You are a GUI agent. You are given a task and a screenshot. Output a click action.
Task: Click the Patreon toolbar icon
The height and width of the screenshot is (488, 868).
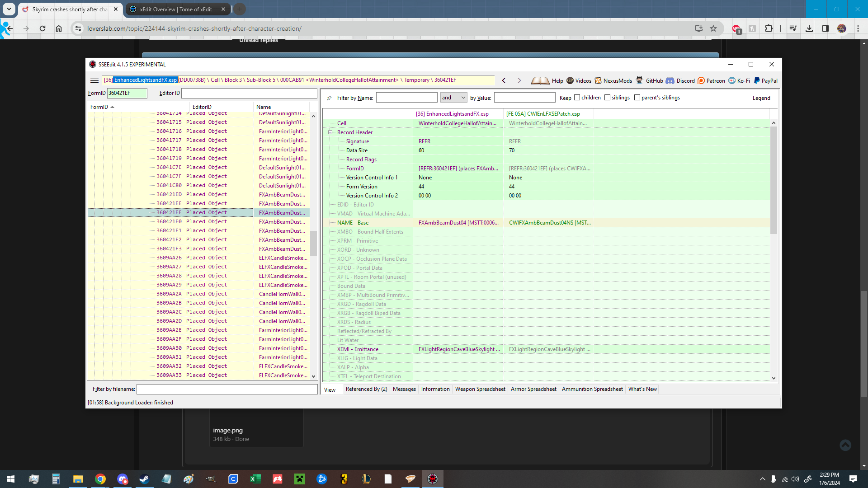(x=701, y=80)
